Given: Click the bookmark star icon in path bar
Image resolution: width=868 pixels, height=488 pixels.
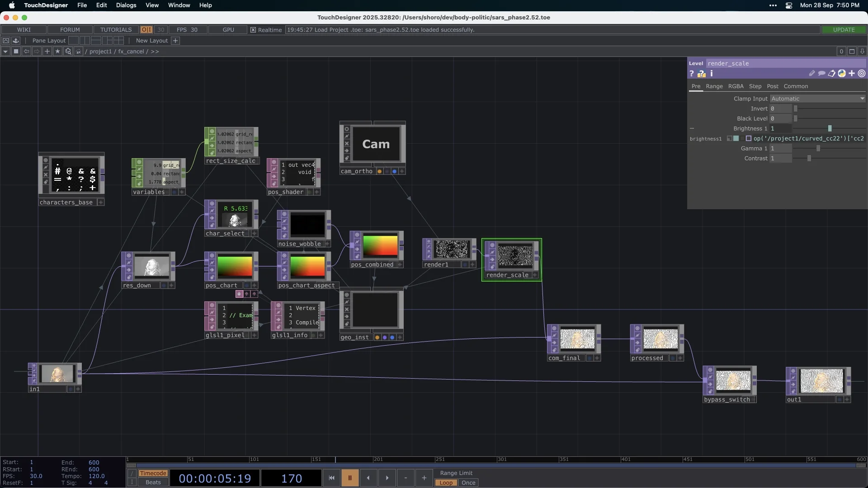Looking at the screenshot, I should tap(57, 52).
